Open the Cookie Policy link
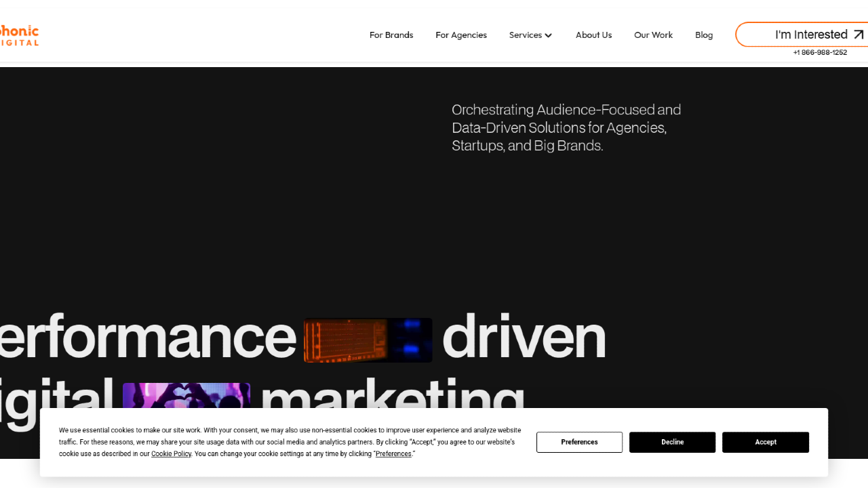Image resolution: width=868 pixels, height=488 pixels. 171,454
